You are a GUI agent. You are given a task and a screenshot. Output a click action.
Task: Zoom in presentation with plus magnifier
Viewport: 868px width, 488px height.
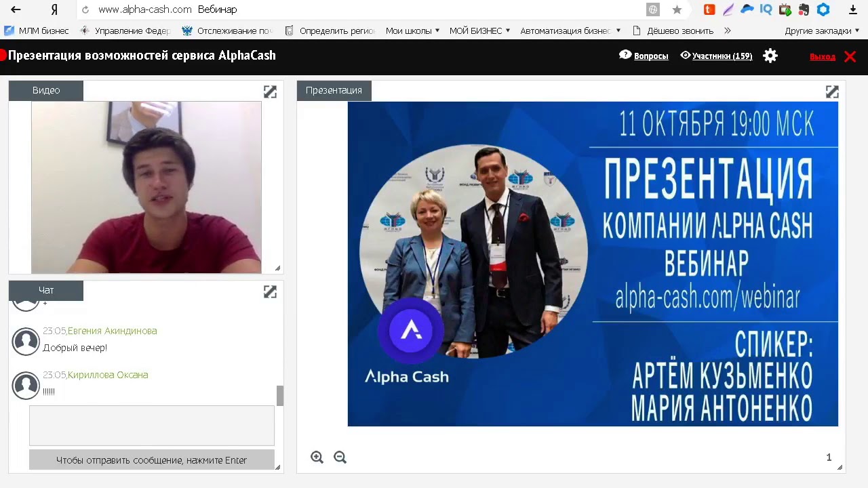317,457
